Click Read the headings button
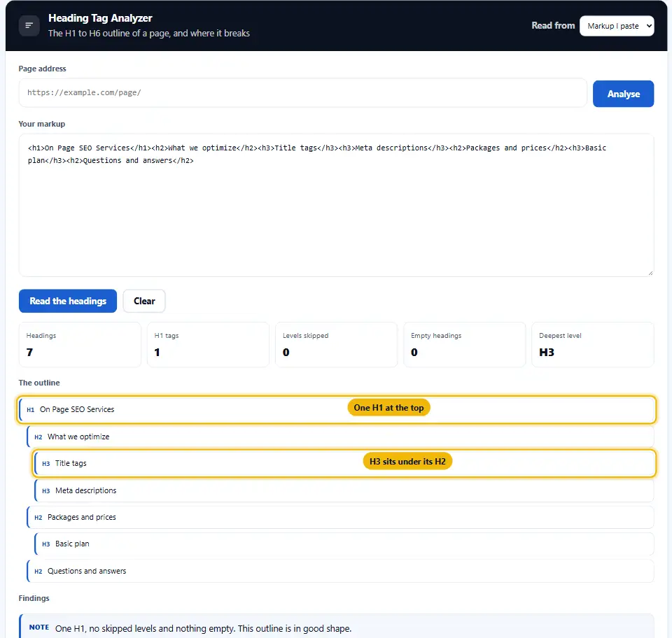Viewport: 672px width, 638px height. (x=68, y=301)
